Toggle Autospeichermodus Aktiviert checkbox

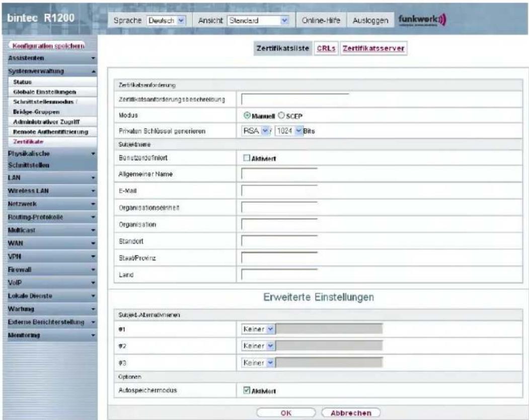click(x=247, y=390)
